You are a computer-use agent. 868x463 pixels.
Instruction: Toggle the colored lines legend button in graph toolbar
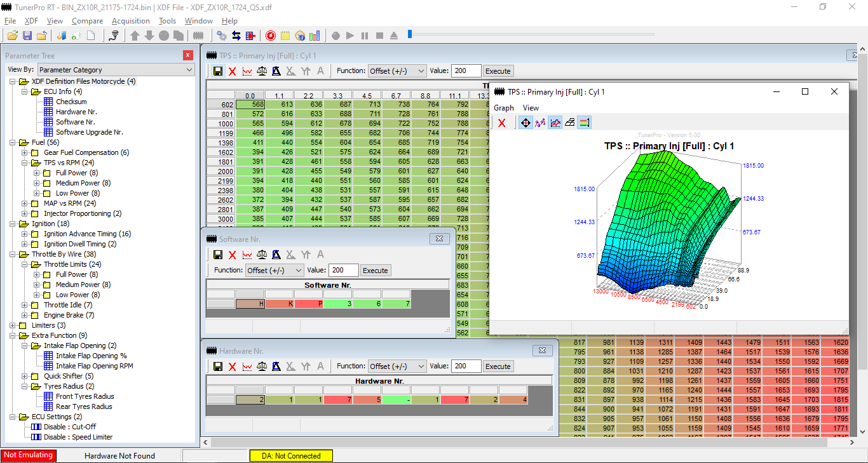[x=585, y=123]
